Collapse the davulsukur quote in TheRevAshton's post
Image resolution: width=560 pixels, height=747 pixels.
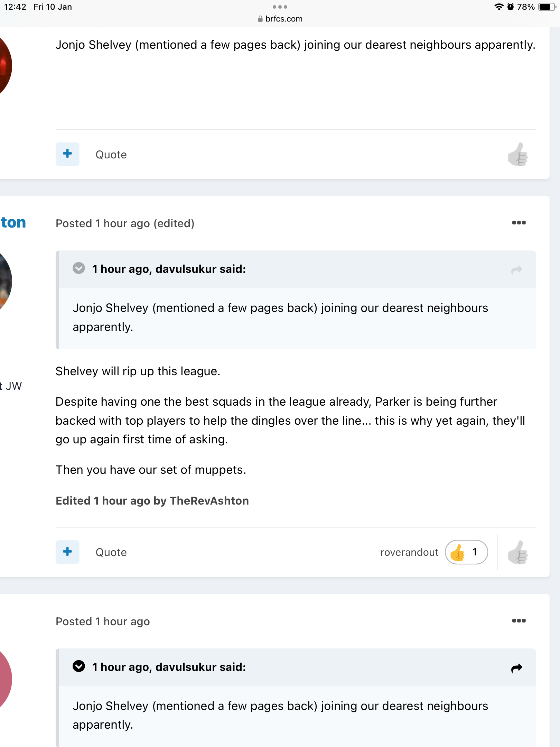click(79, 268)
